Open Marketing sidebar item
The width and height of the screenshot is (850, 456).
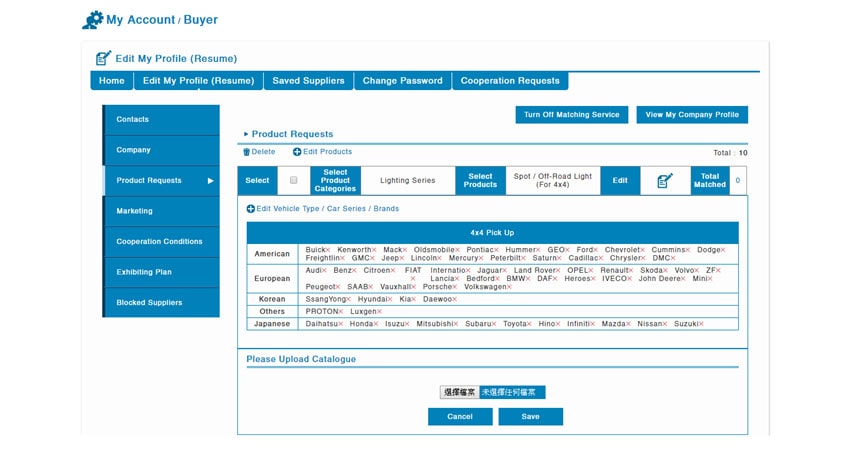(162, 211)
